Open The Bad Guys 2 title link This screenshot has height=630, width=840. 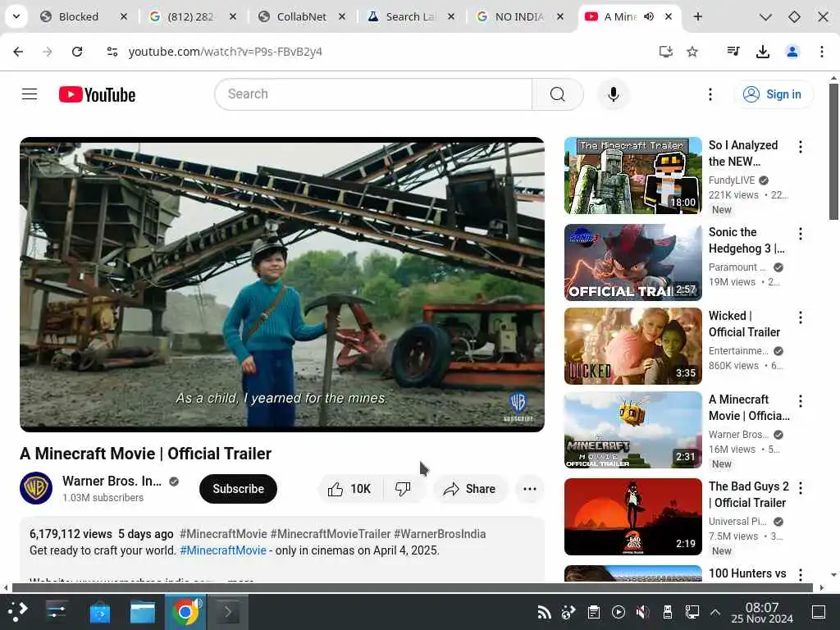(x=748, y=495)
